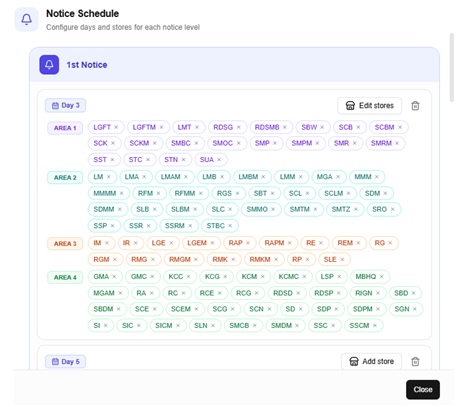Open Edit stores for Day 3
This screenshot has width=458, height=407.
(x=369, y=106)
